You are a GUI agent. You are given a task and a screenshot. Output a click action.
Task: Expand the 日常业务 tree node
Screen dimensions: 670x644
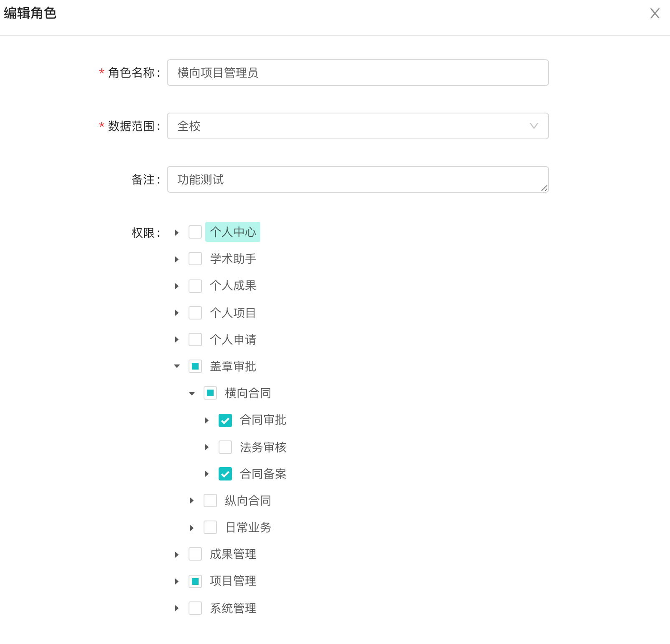(192, 528)
